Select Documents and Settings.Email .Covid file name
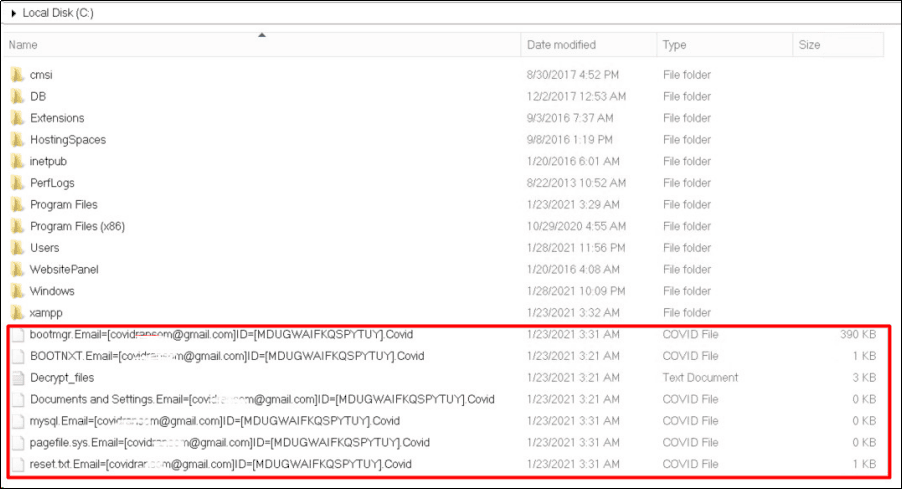 (262, 400)
